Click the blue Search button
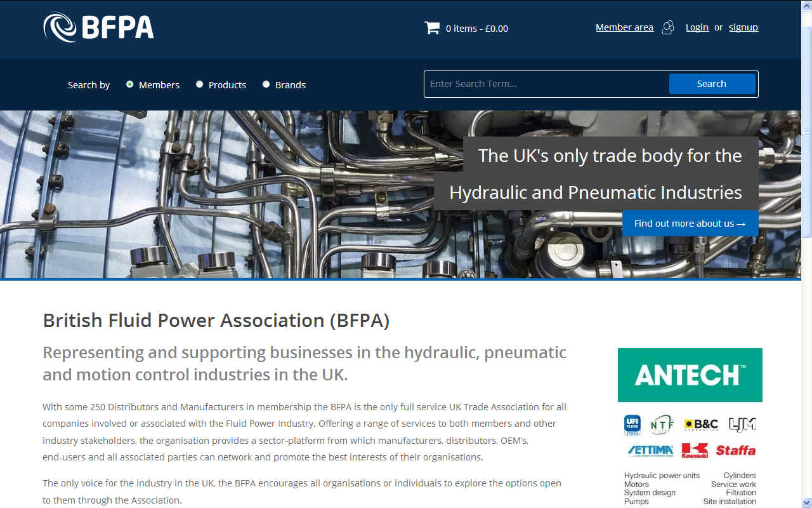Image resolution: width=812 pixels, height=508 pixels. pos(712,84)
